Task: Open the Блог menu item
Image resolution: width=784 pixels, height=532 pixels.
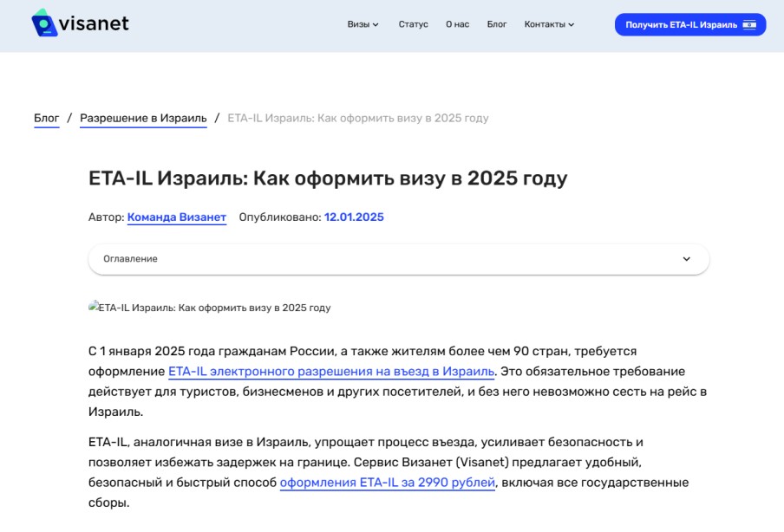Action: (x=496, y=24)
